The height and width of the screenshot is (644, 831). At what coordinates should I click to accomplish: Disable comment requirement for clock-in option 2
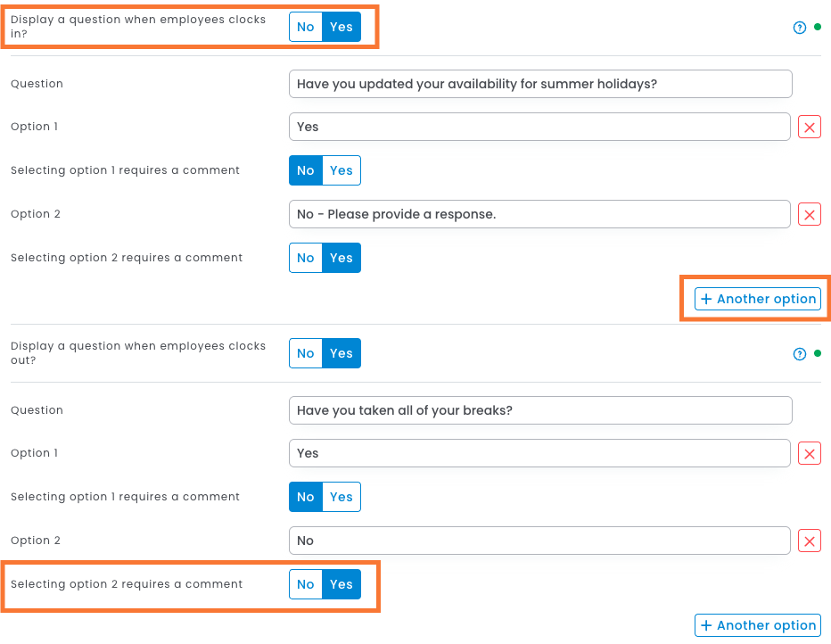coord(306,258)
